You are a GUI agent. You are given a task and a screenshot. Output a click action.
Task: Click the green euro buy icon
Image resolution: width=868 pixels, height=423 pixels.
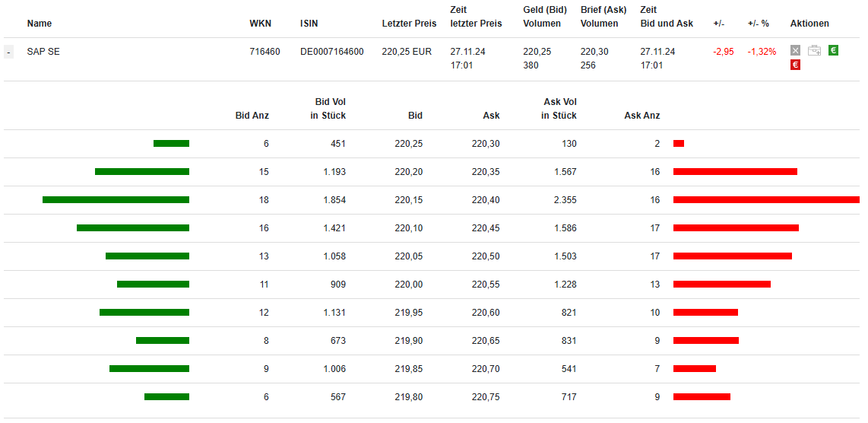[x=833, y=51]
